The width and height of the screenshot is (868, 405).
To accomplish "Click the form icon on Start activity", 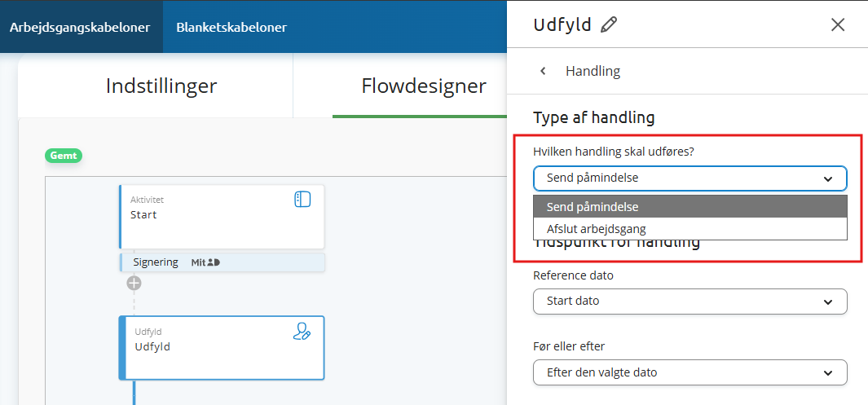I will (x=302, y=199).
